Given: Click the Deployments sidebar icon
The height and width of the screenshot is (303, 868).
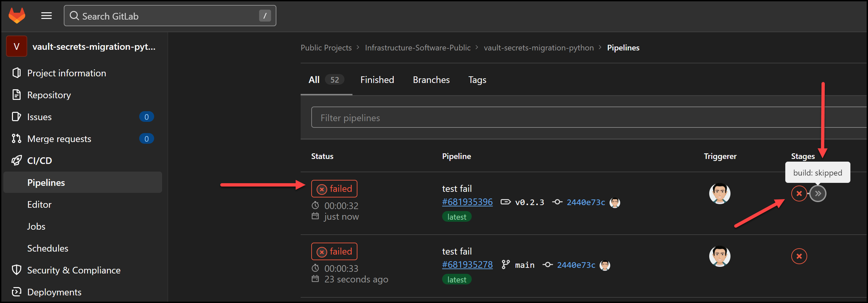Looking at the screenshot, I should [16, 292].
